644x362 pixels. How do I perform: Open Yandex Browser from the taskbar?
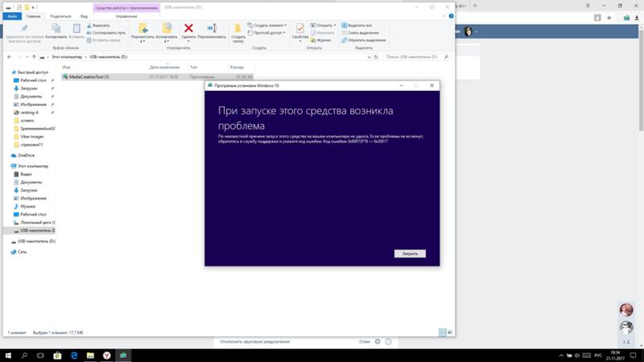[107, 356]
